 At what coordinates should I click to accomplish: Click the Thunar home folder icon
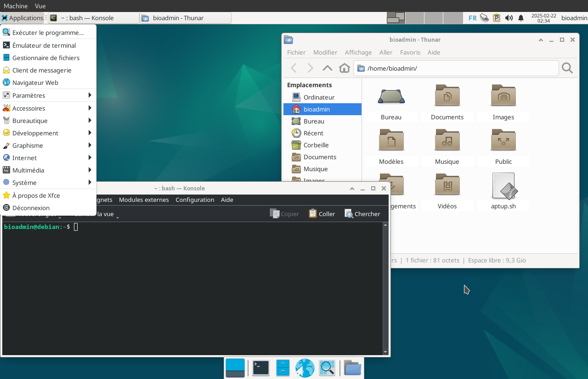(344, 68)
